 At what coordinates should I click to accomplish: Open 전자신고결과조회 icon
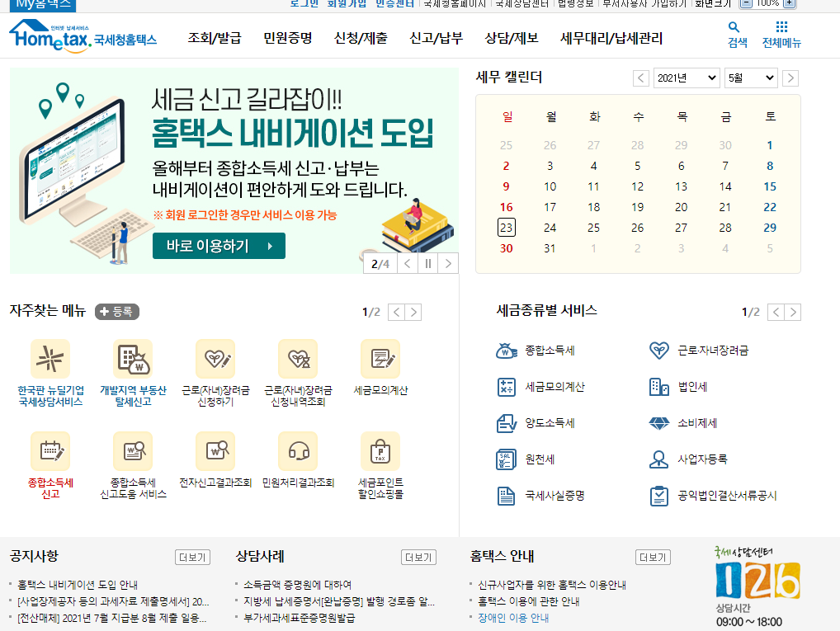215,451
